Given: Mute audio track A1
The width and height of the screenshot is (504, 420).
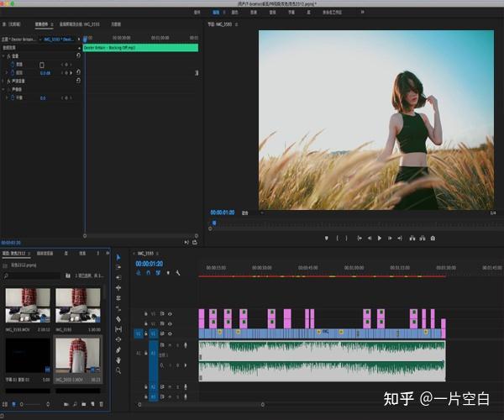Looking at the screenshot, I should point(170,345).
